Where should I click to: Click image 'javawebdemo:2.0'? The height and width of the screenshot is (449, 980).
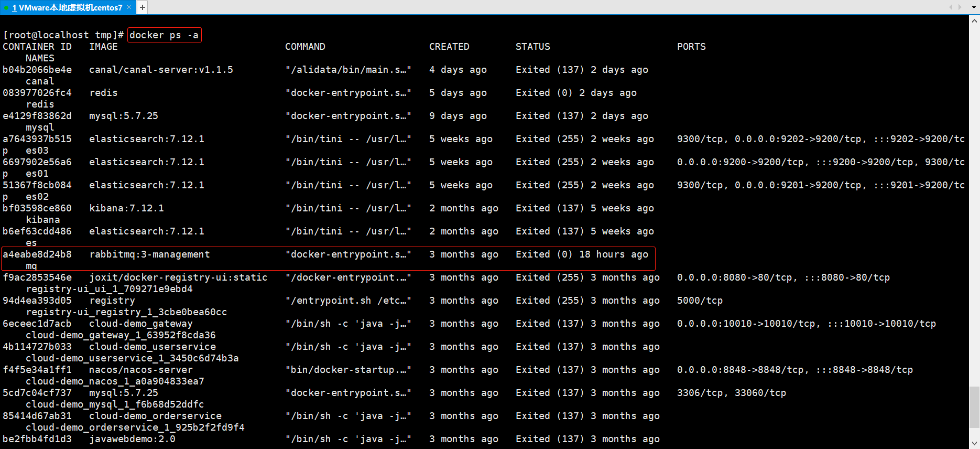(x=132, y=439)
